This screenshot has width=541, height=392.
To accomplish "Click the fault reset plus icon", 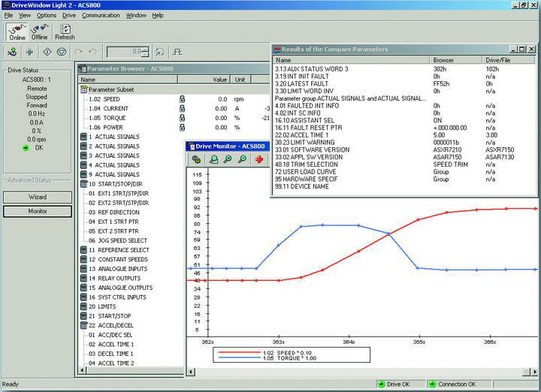I will pos(30,52).
